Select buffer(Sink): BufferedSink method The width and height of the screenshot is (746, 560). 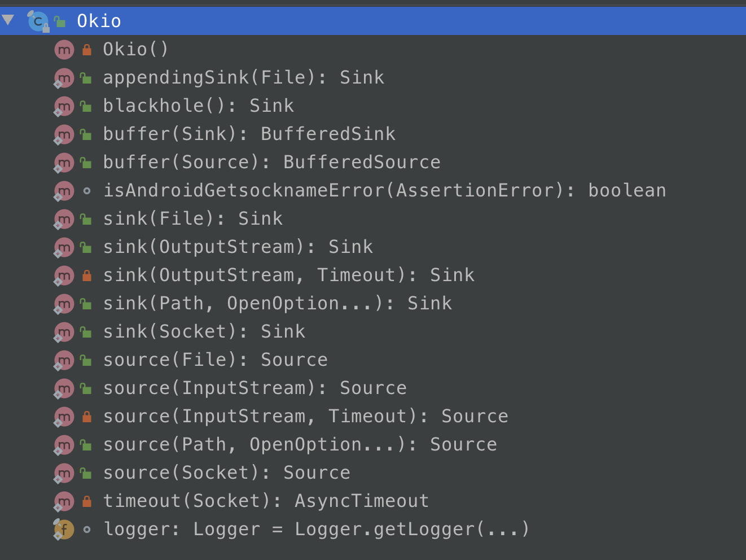(x=249, y=134)
